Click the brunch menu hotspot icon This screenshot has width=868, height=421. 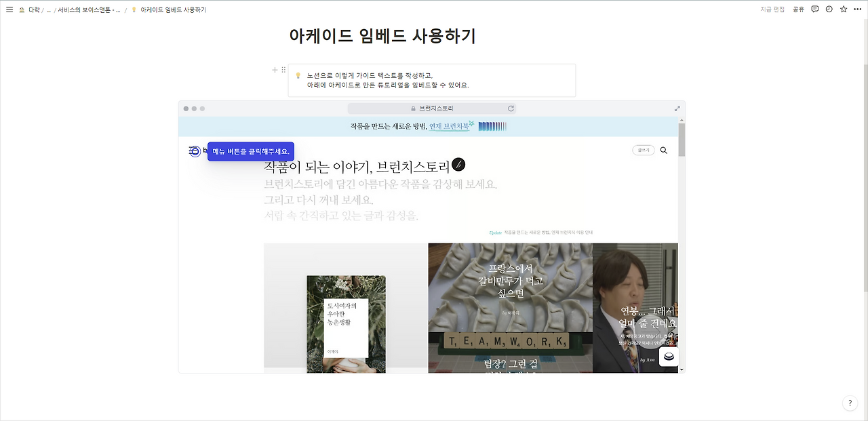tap(195, 151)
